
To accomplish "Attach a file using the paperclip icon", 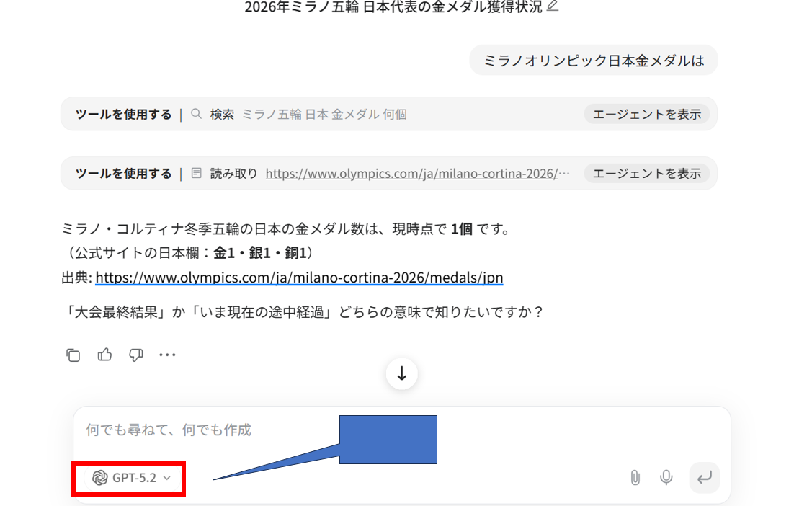I will 635,477.
